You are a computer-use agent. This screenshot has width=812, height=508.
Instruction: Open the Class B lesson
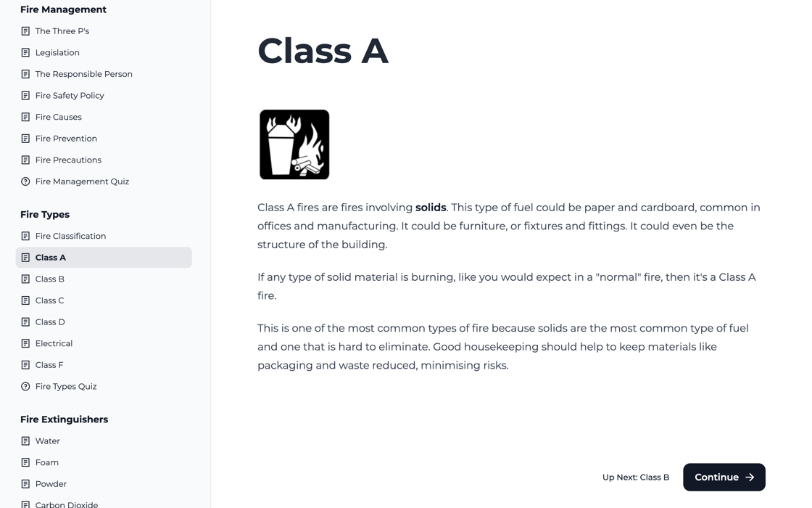pyautogui.click(x=49, y=279)
